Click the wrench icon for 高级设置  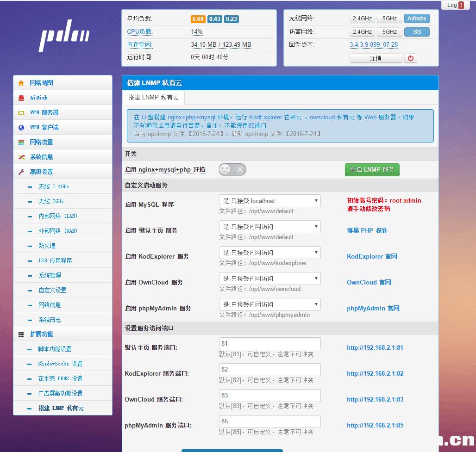[x=21, y=172]
